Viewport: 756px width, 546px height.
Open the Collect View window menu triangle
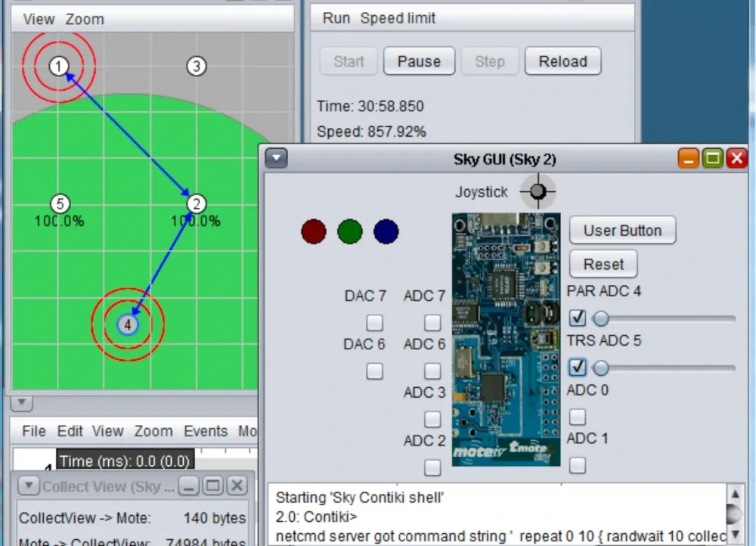point(28,486)
